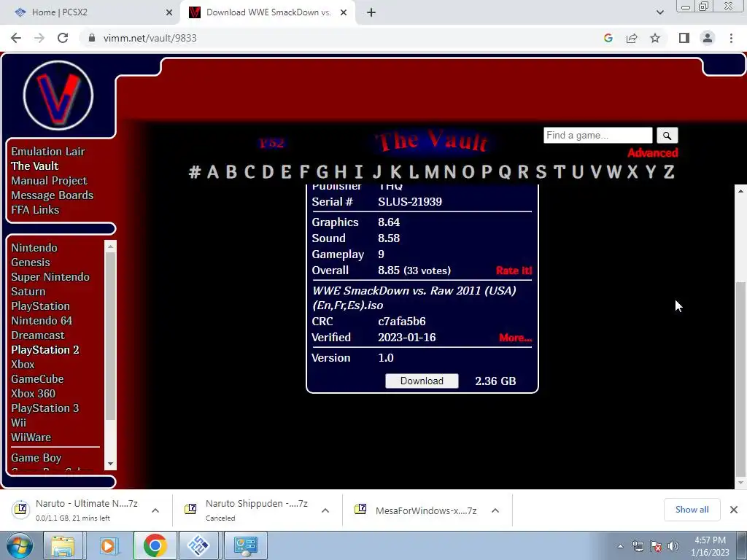Open the browser side panel icon
Screen dimensions: 747x560
pos(684,38)
